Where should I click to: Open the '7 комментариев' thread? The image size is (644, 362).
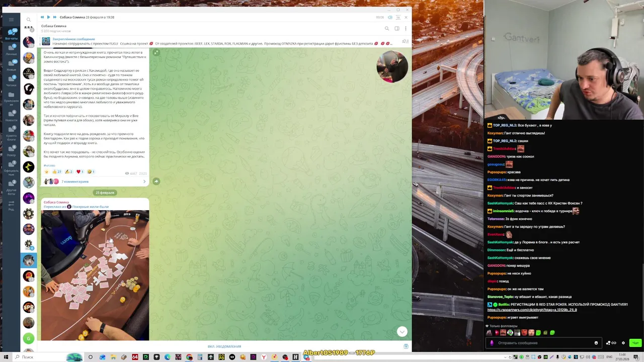[74, 182]
